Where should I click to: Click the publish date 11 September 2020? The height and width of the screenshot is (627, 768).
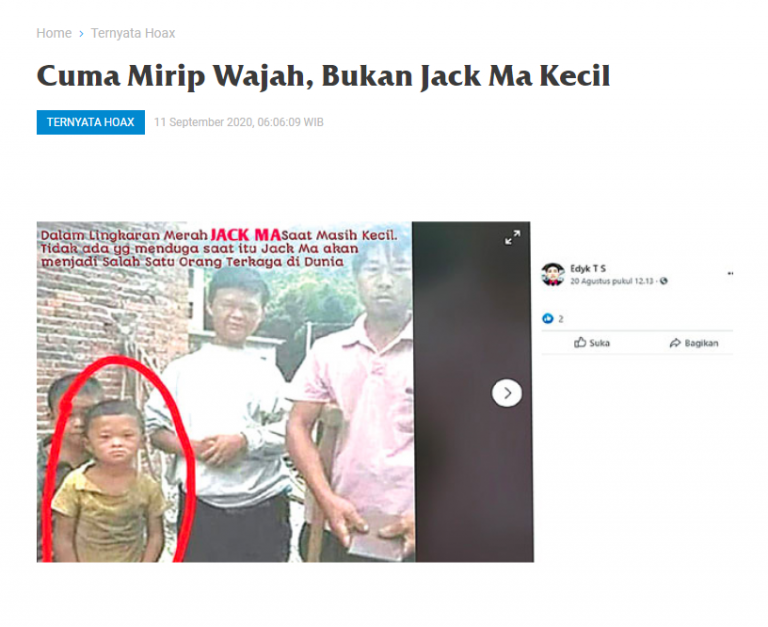tap(239, 122)
